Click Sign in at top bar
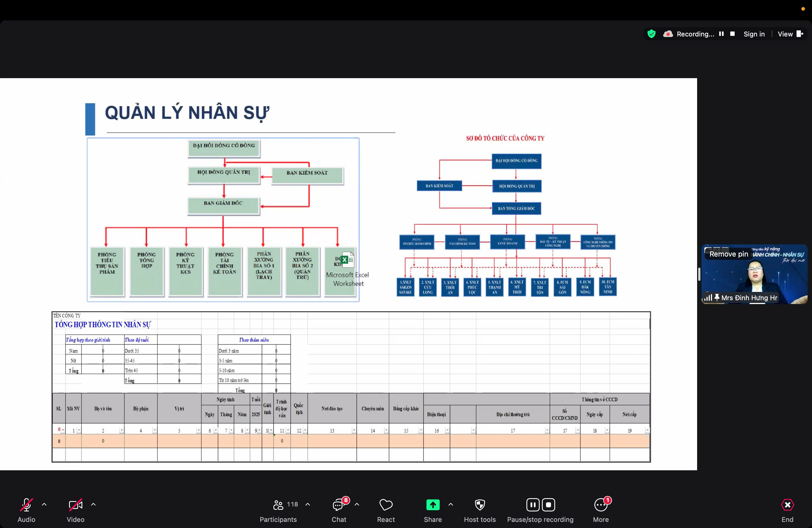 tap(754, 34)
